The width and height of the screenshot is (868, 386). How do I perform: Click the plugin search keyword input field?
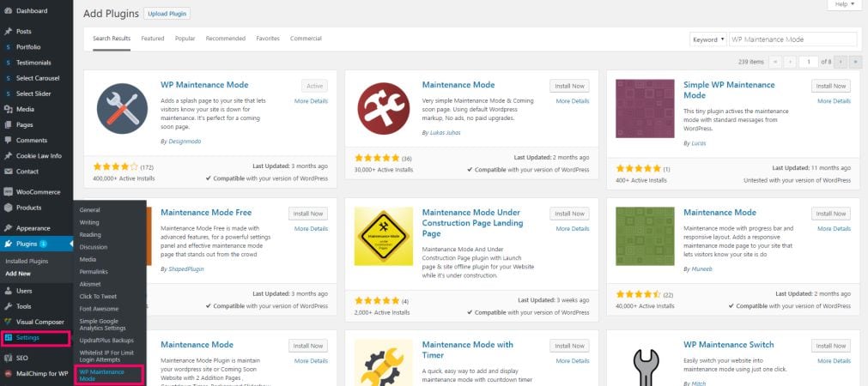[x=792, y=39]
